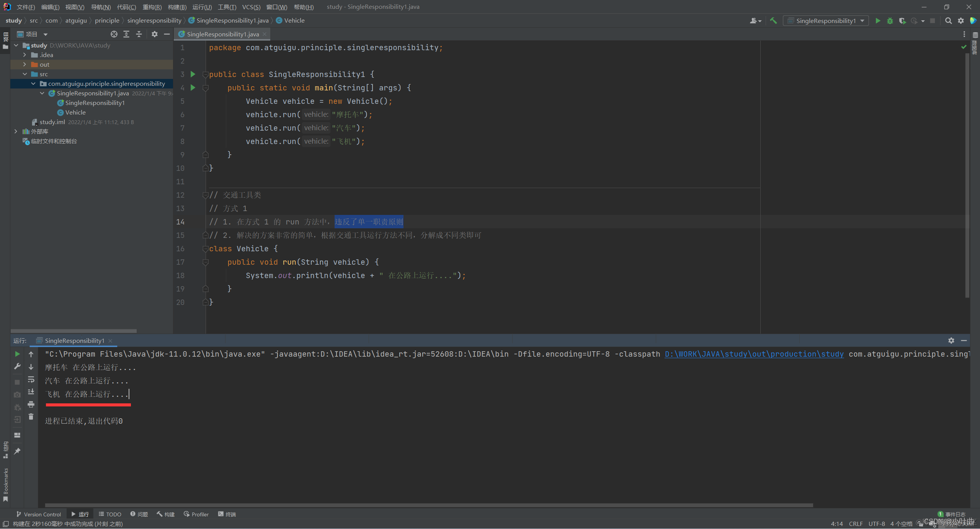The width and height of the screenshot is (980, 529).
Task: Click the Select Opened File target icon
Action: coord(114,34)
